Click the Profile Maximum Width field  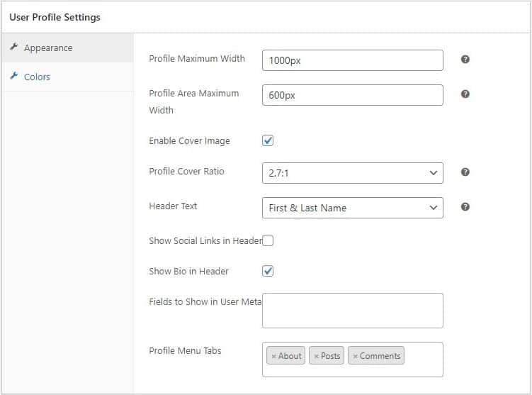(x=352, y=60)
